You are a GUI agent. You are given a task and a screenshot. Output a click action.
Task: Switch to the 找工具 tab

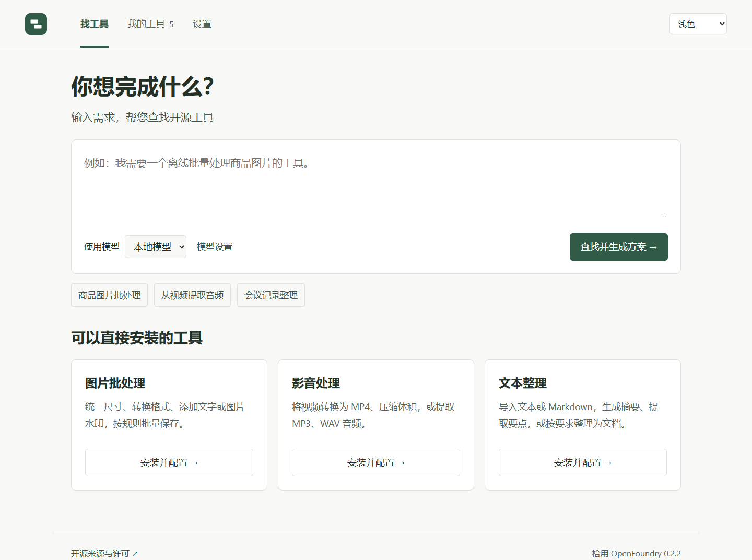coord(95,24)
